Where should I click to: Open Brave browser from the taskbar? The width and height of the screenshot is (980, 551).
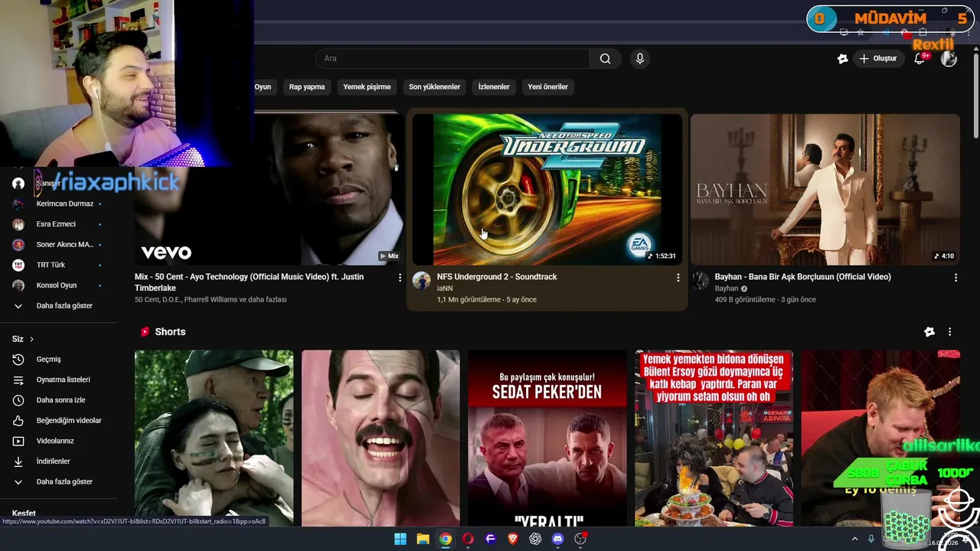pyautogui.click(x=513, y=539)
